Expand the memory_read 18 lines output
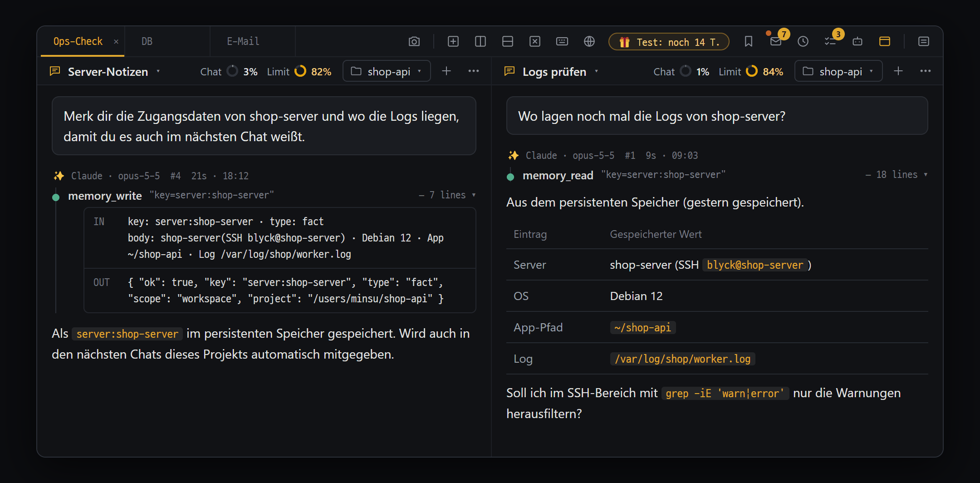This screenshot has height=483, width=980. click(x=897, y=175)
